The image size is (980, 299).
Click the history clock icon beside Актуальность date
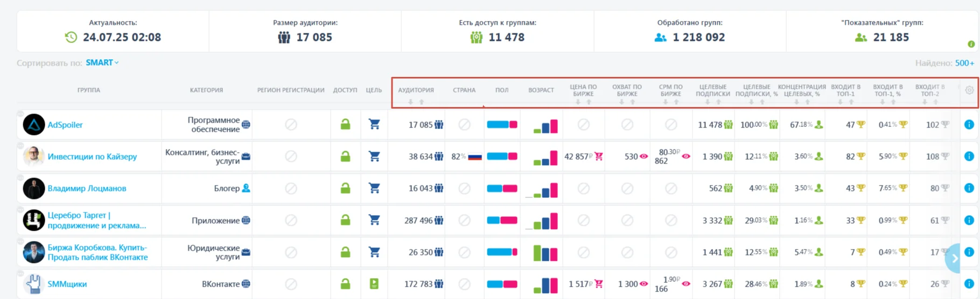[x=71, y=37]
